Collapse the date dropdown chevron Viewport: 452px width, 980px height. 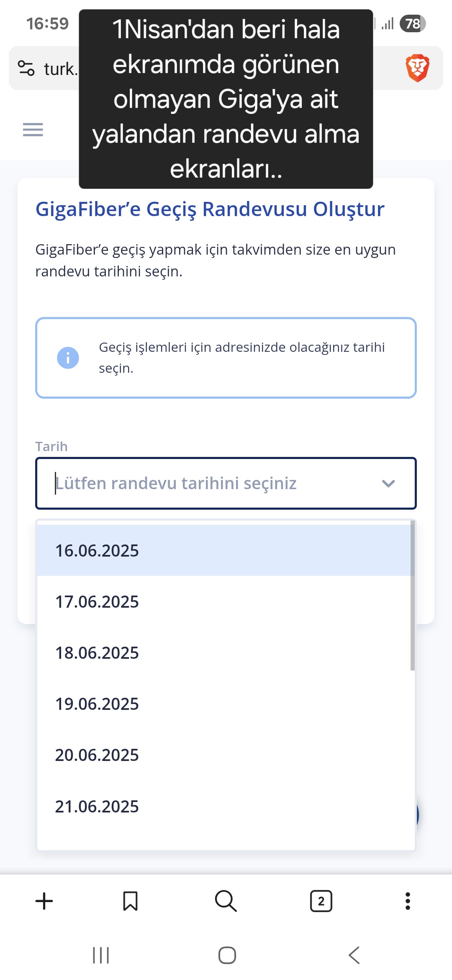pyautogui.click(x=388, y=483)
